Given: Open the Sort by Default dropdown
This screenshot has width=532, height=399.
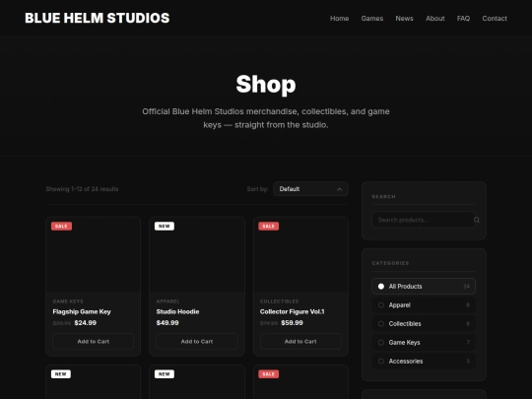Looking at the screenshot, I should click(x=310, y=189).
